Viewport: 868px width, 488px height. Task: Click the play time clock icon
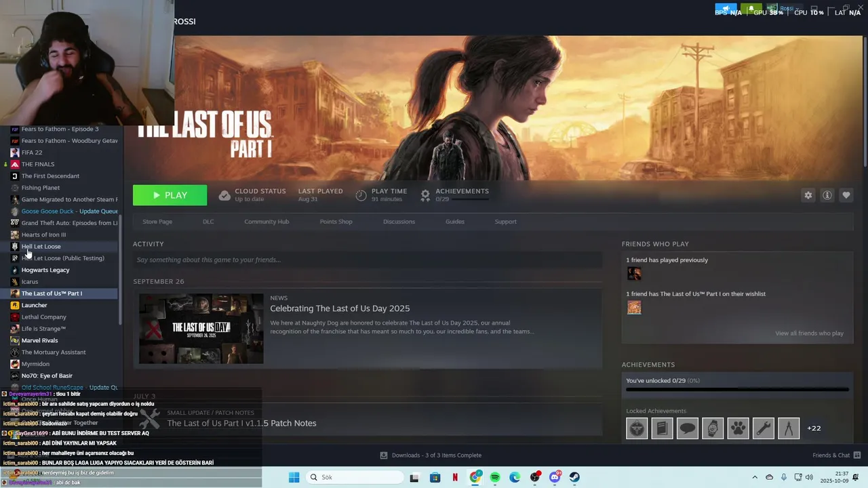(361, 195)
